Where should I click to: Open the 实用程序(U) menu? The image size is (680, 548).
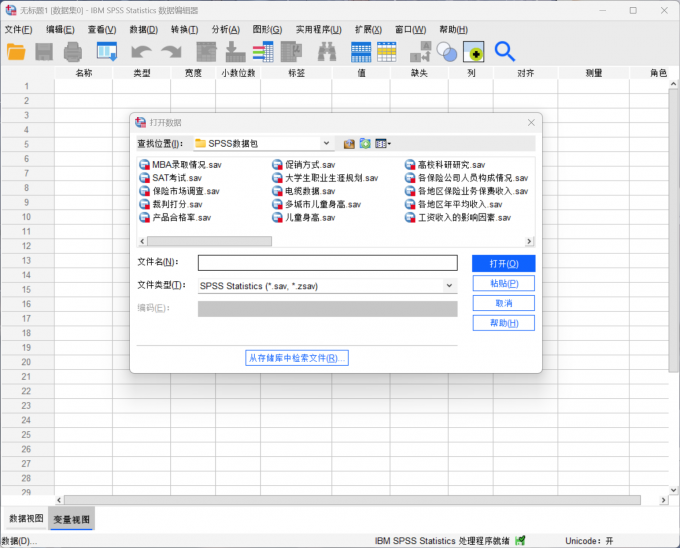coord(319,29)
